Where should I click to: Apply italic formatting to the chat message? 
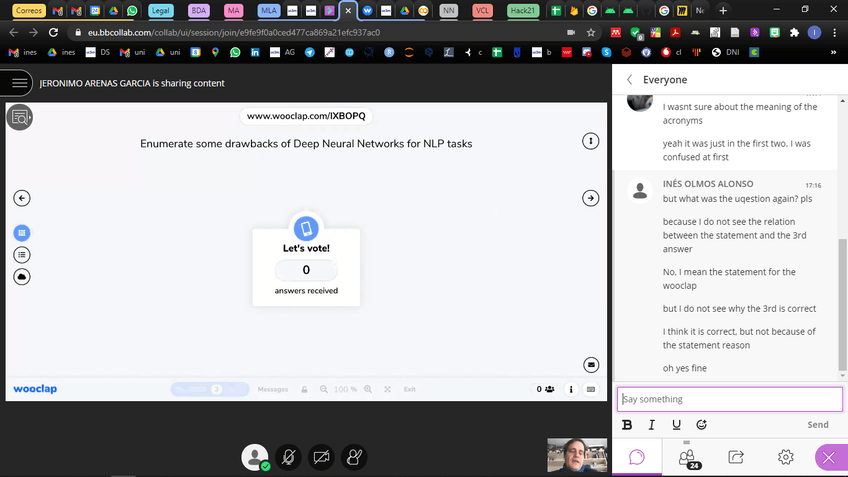pyautogui.click(x=651, y=425)
